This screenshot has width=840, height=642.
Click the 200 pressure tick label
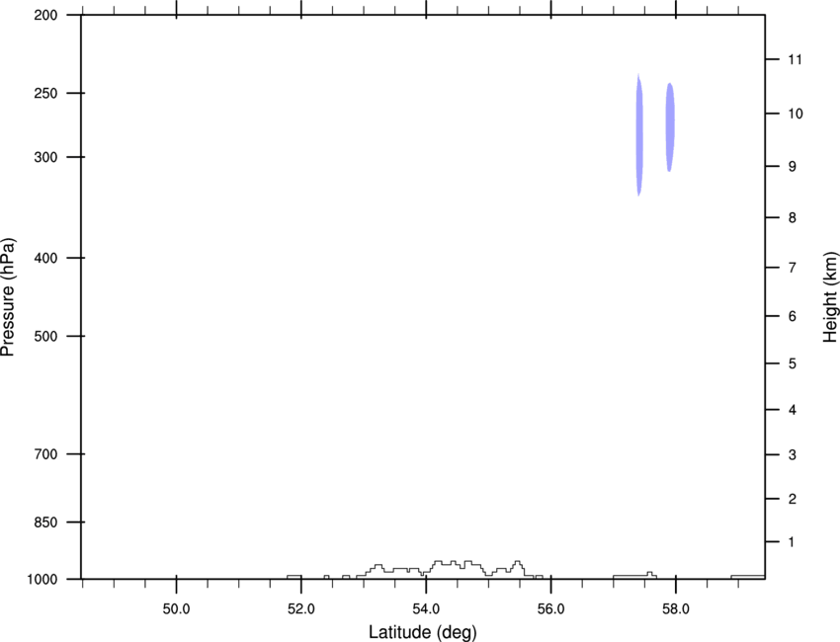45,15
